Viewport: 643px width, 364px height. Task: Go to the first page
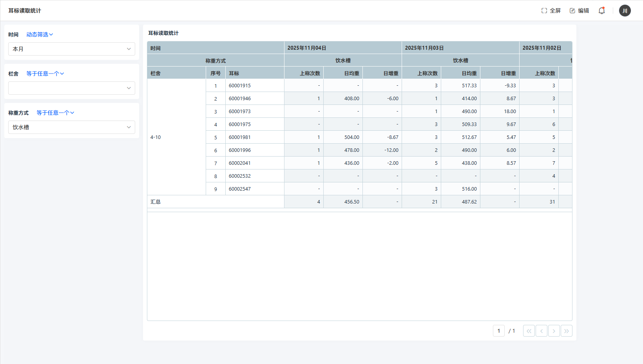tap(529, 331)
